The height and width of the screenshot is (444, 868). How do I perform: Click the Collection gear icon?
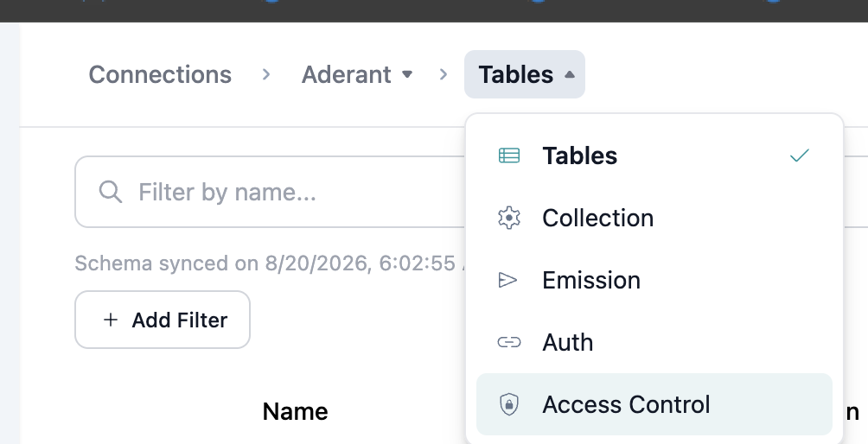[508, 218]
